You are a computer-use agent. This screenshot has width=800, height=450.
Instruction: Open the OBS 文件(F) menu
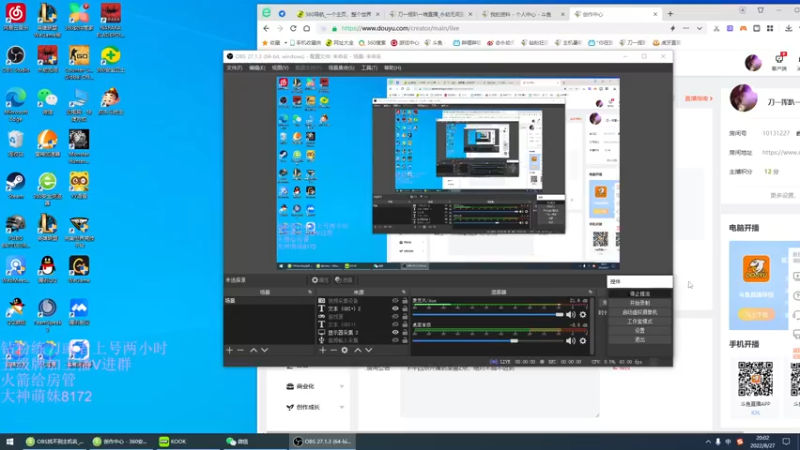coord(234,68)
